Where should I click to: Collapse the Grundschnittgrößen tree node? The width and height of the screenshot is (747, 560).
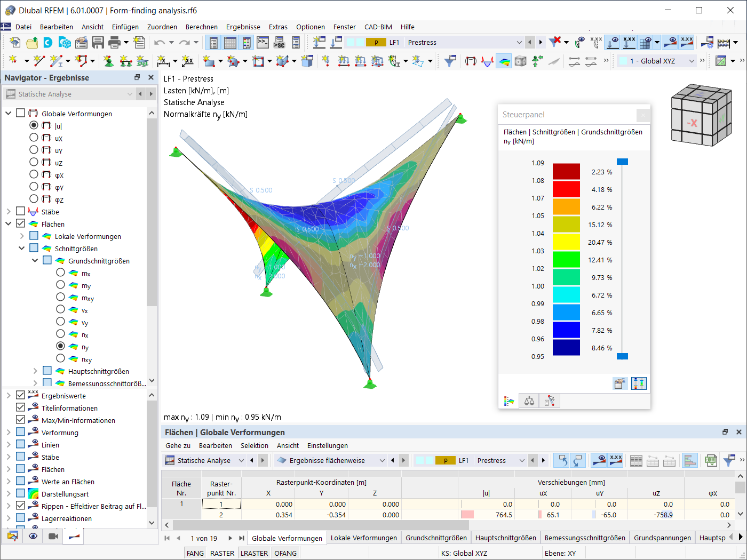tap(35, 260)
